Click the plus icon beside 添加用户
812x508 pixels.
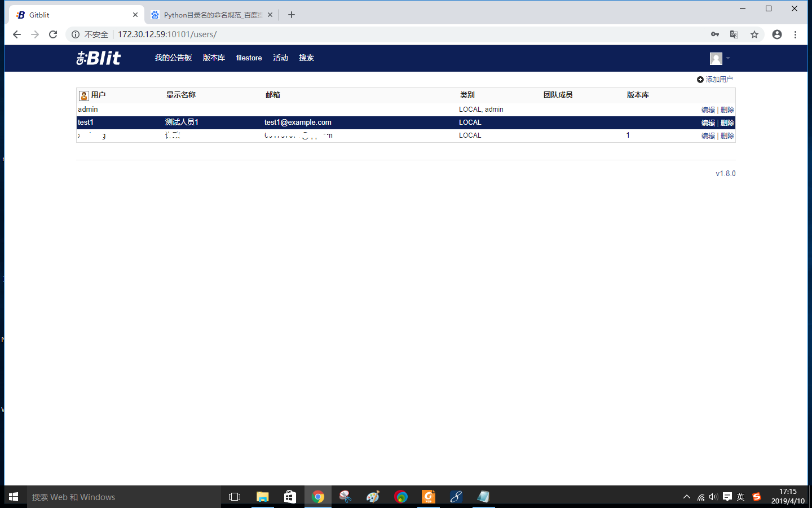(x=699, y=80)
